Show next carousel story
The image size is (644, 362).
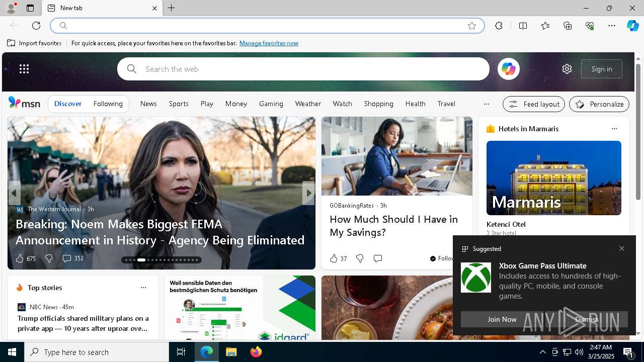(308, 193)
